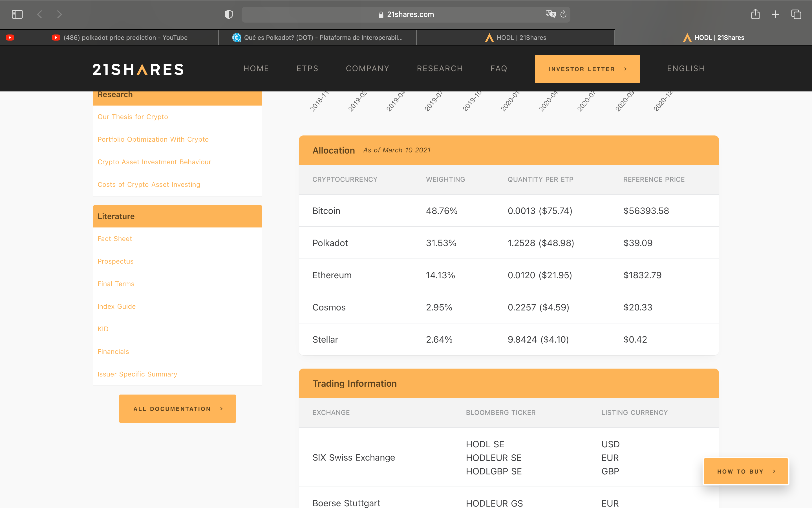Screen dimensions: 812x508
Task: Open the RESEARCH menu item
Action: pos(440,69)
